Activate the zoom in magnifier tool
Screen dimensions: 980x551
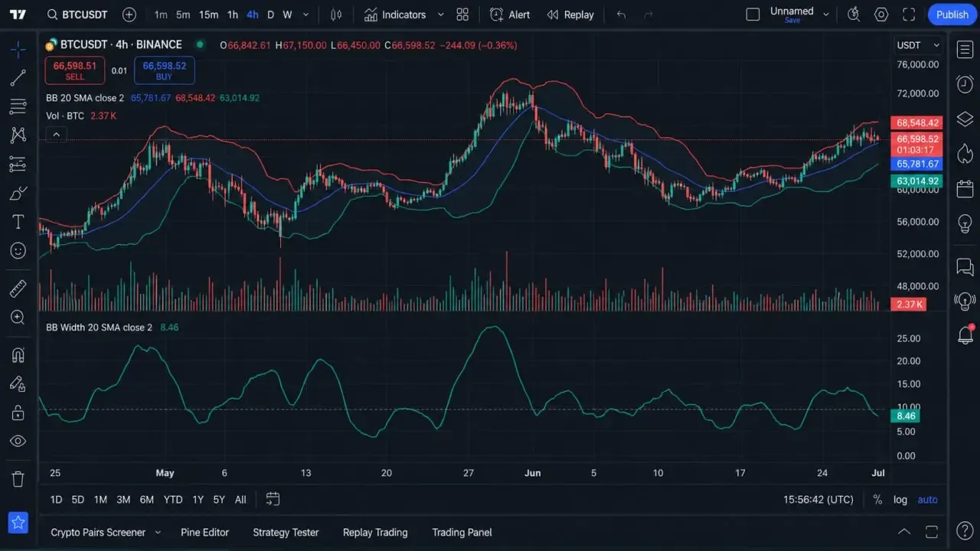pyautogui.click(x=18, y=317)
